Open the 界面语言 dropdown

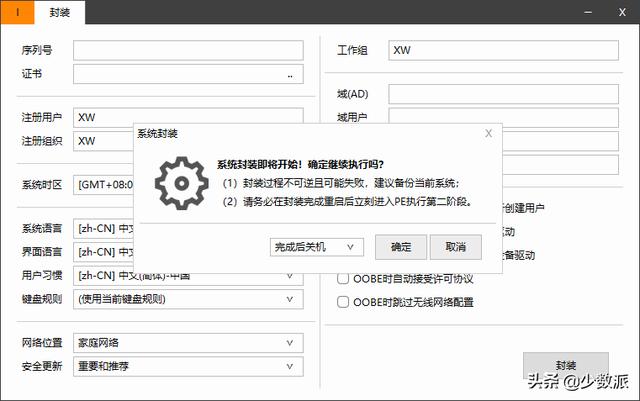coord(104,252)
